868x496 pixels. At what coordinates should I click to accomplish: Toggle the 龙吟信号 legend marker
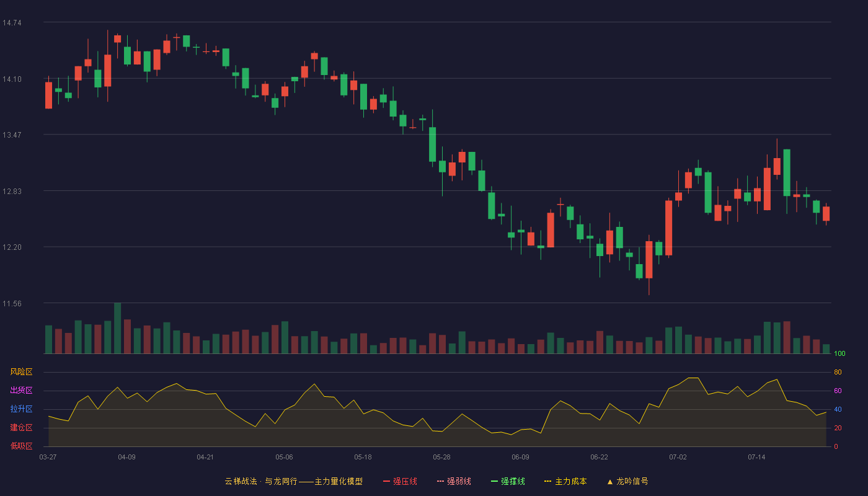click(627, 481)
